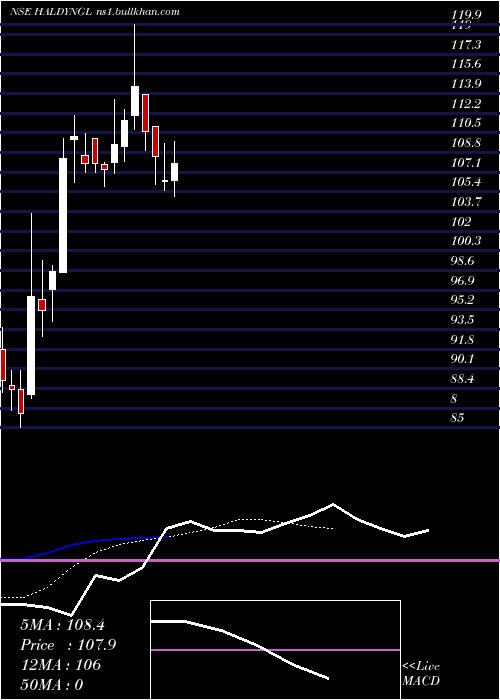
Task: Click the 119.9 top price axis label
Action: (x=466, y=15)
